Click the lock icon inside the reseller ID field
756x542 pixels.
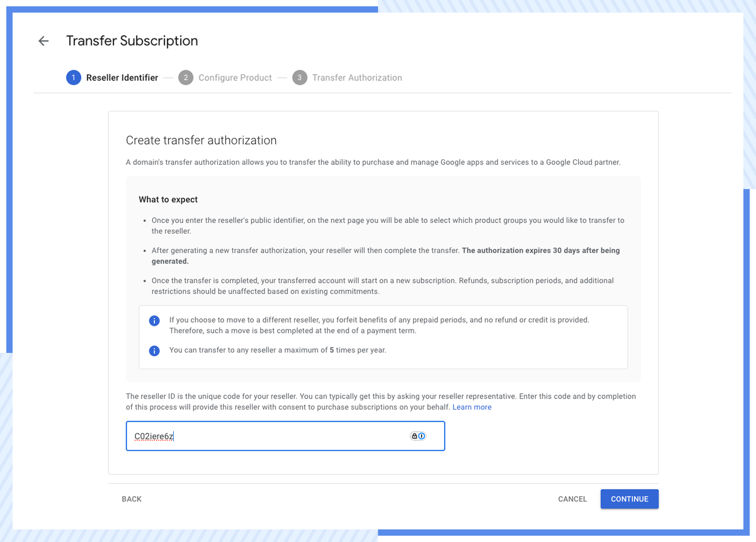pos(415,436)
